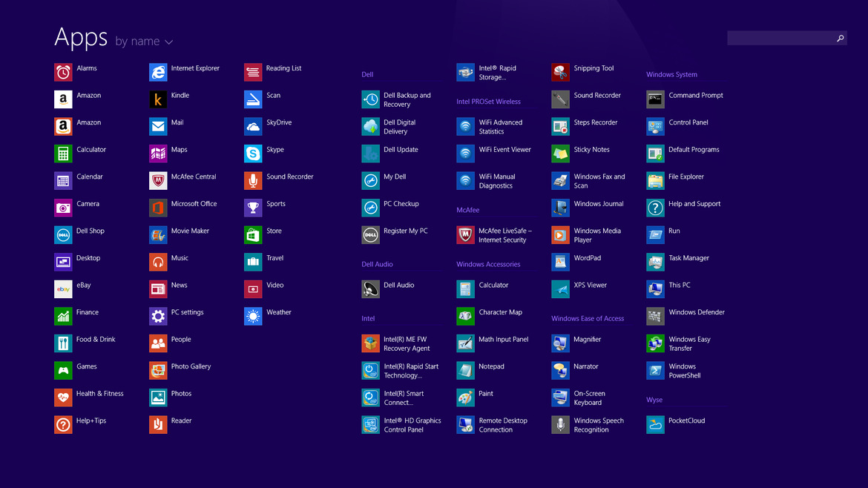Click the 'Register My PC' label
868x488 pixels.
coord(405,231)
